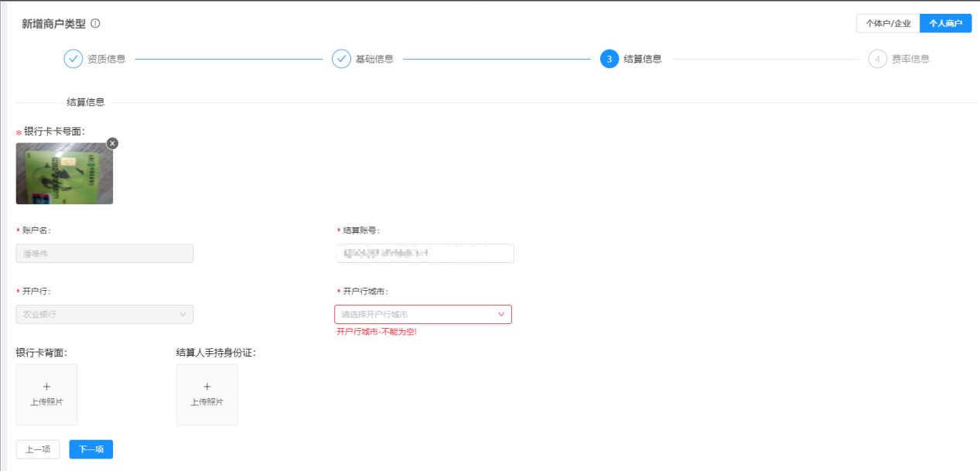Screen dimensions: 980x471
Task: Select the 个人商户 merchant type
Action: 945,22
